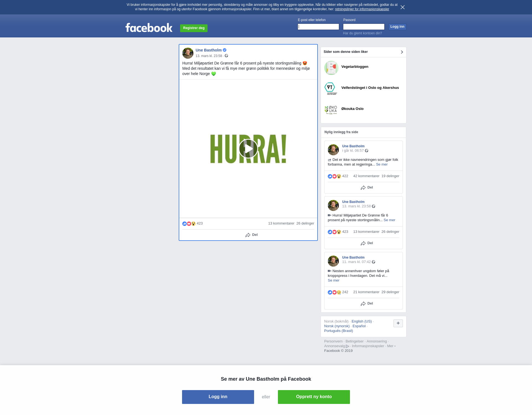
Task: Open the Vegetarbloggen page name
Action: pos(355,67)
